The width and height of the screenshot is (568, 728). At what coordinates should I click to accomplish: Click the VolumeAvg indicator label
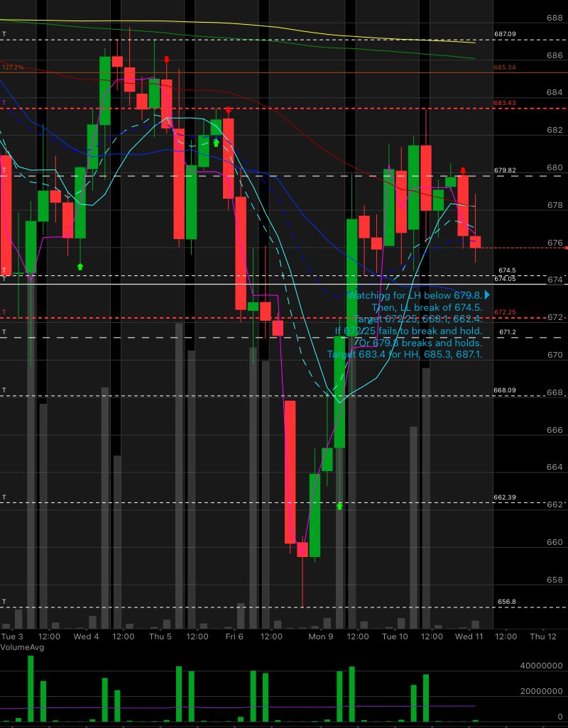point(22,647)
